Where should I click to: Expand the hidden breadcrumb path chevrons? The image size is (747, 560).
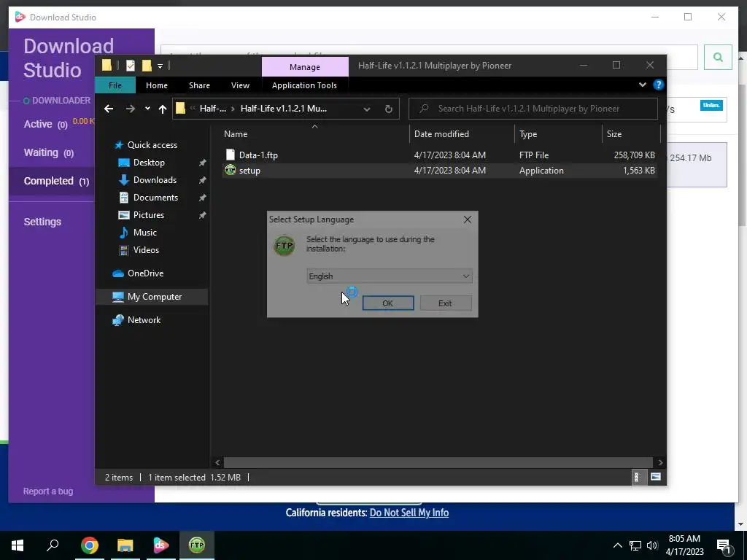[x=193, y=109]
